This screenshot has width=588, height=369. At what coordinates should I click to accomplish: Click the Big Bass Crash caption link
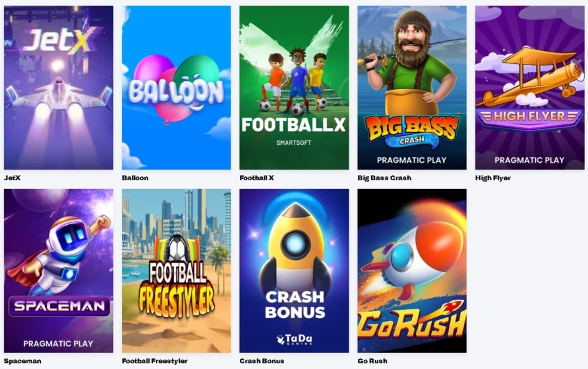click(384, 178)
